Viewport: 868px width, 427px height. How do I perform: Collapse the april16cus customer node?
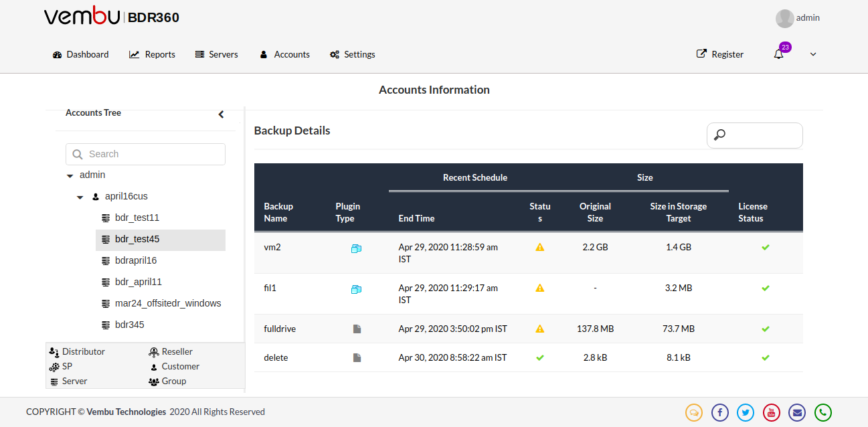click(x=80, y=197)
